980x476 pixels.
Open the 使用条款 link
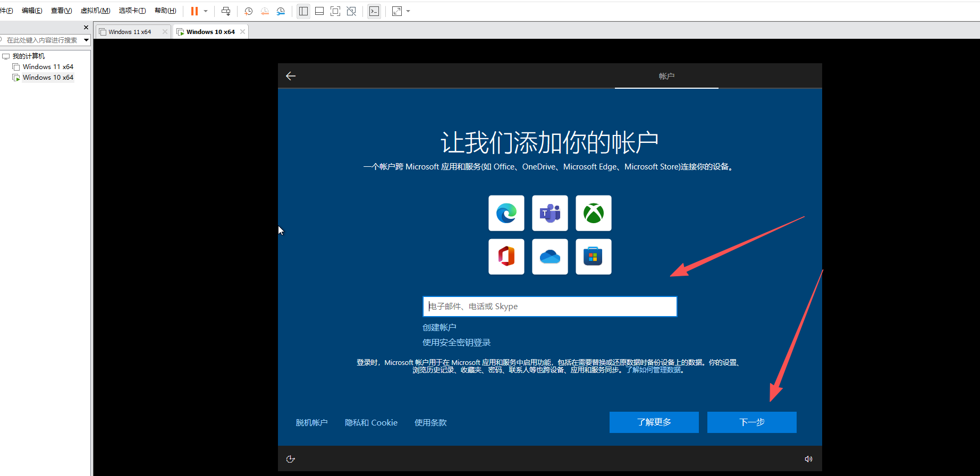(430, 423)
